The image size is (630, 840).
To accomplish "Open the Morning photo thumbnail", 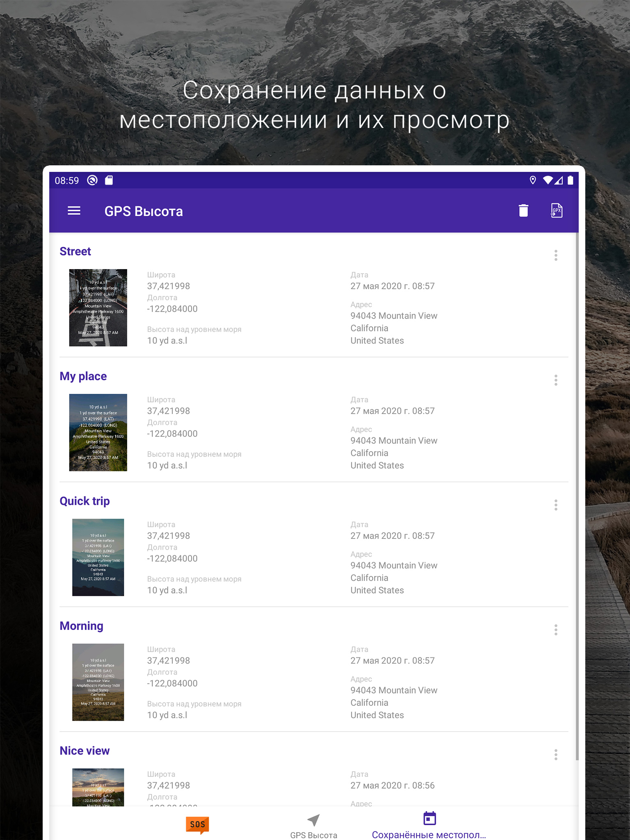I will click(98, 682).
